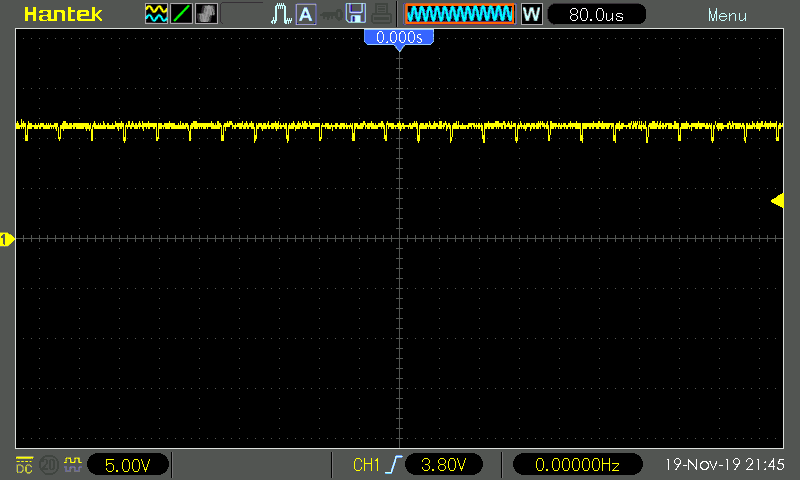Click the gray waveform persistence icon
Screen dimensions: 800x480
coord(205,14)
